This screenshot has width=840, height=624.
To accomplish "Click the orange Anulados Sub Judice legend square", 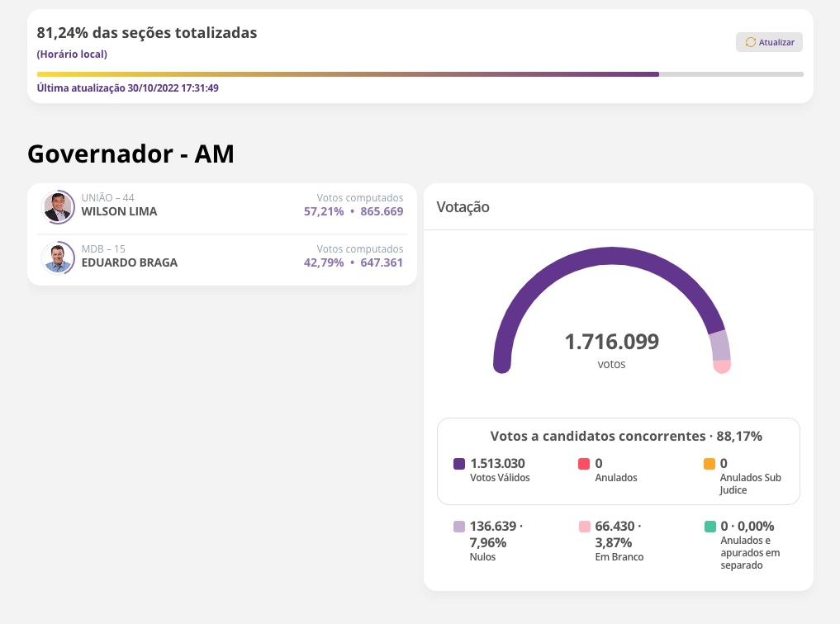I will (709, 464).
